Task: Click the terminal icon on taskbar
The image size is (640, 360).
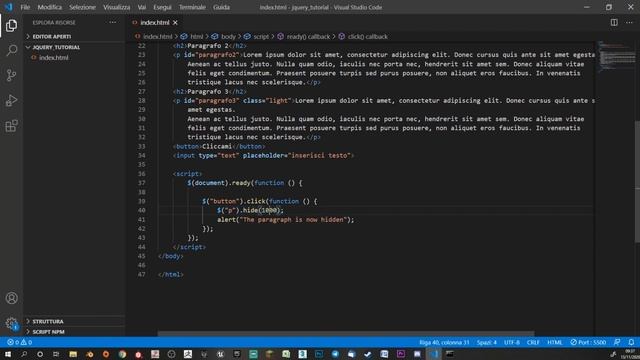Action: click(x=449, y=354)
